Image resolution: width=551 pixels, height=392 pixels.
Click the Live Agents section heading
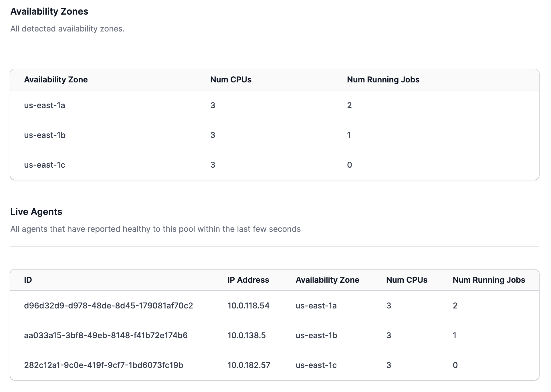tap(36, 212)
